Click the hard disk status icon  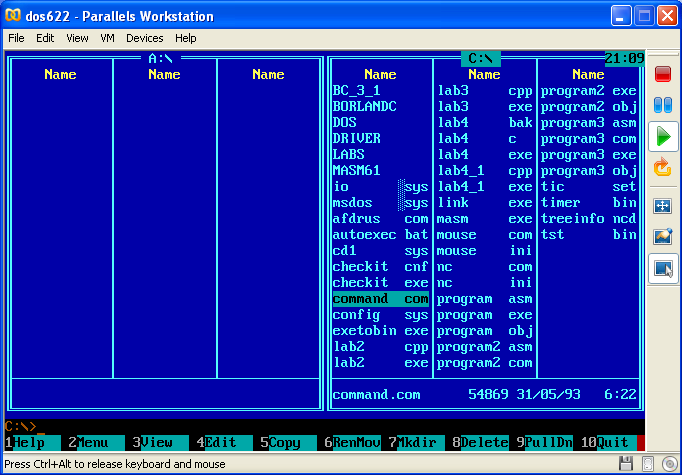coord(648,464)
